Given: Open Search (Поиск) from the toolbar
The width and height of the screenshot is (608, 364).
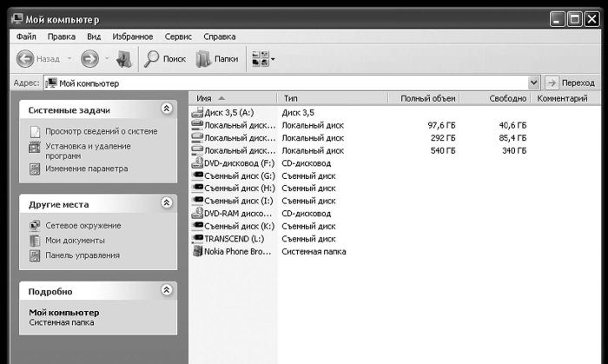Looking at the screenshot, I should [164, 59].
